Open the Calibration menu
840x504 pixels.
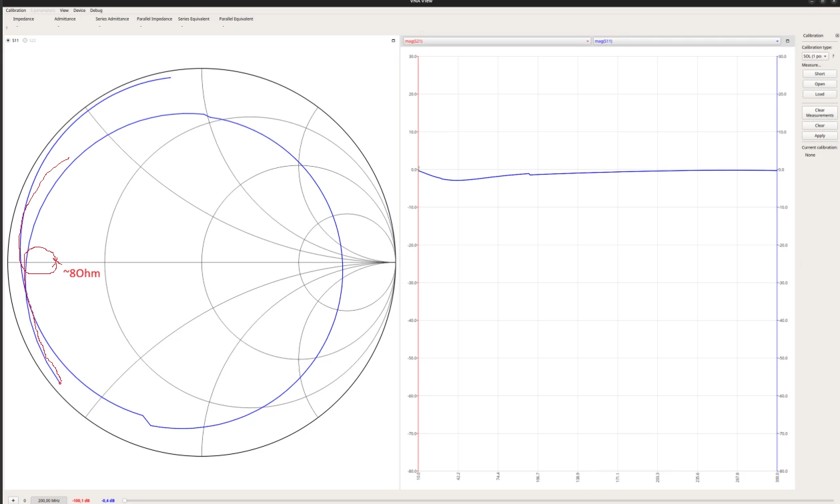[15, 11]
